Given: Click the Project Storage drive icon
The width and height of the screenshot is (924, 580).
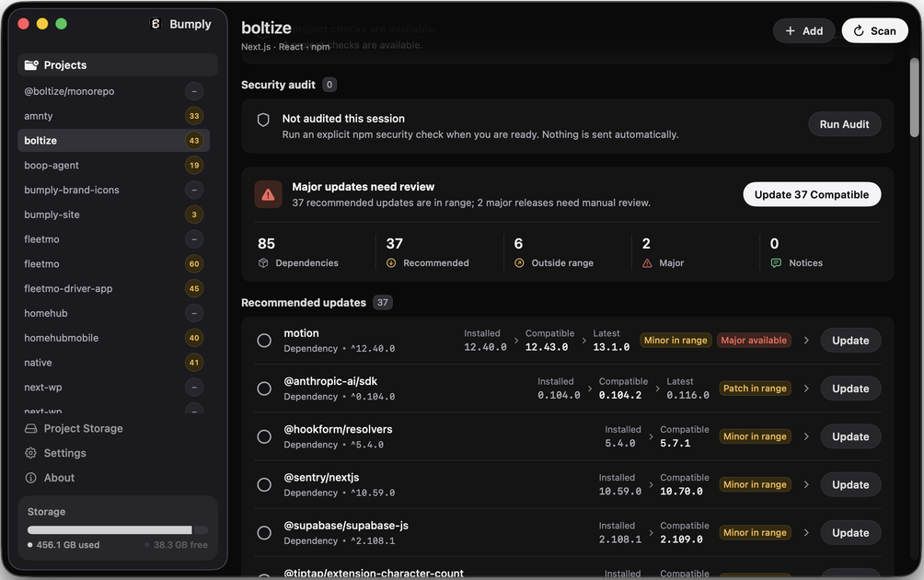Looking at the screenshot, I should pos(30,428).
